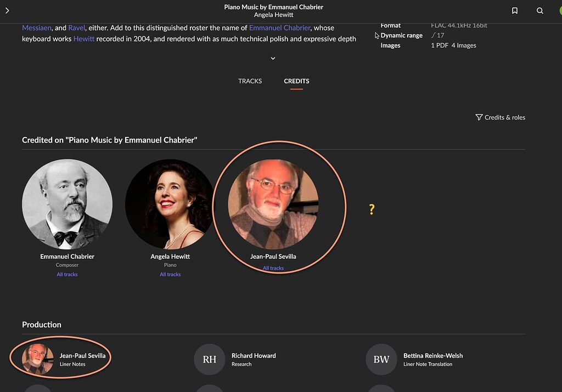Click Jean-Paul Sevilla's photo in the Production section
Screen dimensions: 562x392
pyautogui.click(x=37, y=360)
